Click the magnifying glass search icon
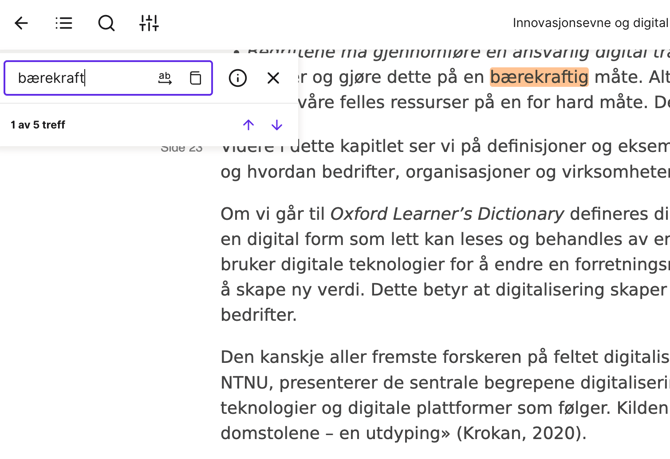Screen dimensions: 670x459 point(106,23)
